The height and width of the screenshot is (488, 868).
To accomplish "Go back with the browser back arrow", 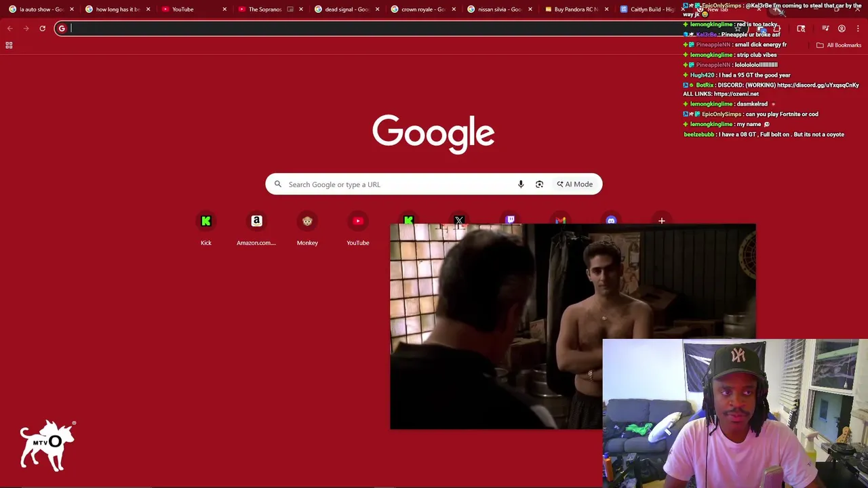I will tap(10, 28).
